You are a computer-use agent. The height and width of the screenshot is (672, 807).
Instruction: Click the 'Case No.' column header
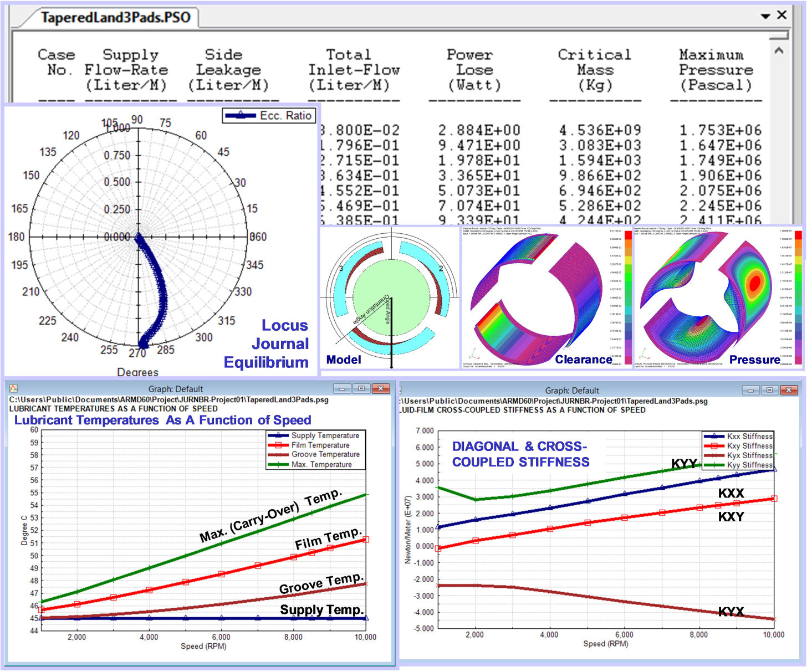[x=56, y=63]
